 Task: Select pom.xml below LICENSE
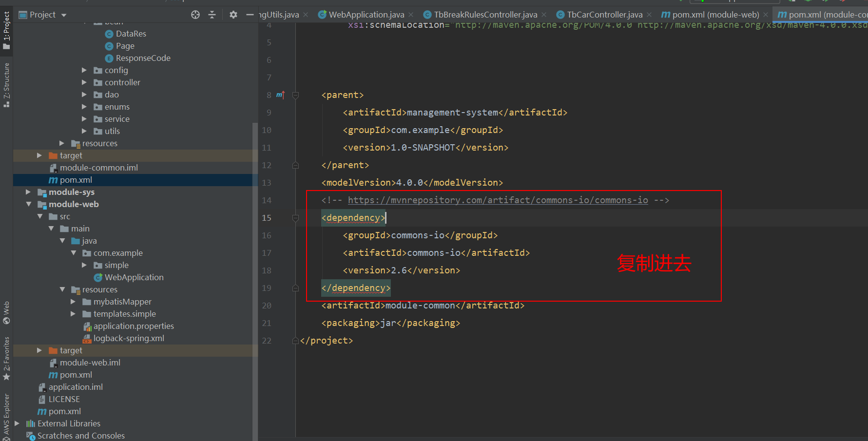click(65, 411)
